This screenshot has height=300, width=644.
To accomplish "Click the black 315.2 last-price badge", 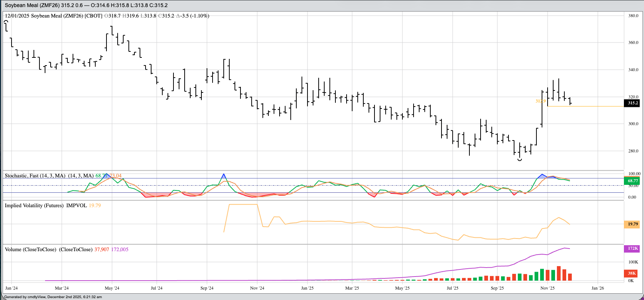I will pyautogui.click(x=632, y=103).
